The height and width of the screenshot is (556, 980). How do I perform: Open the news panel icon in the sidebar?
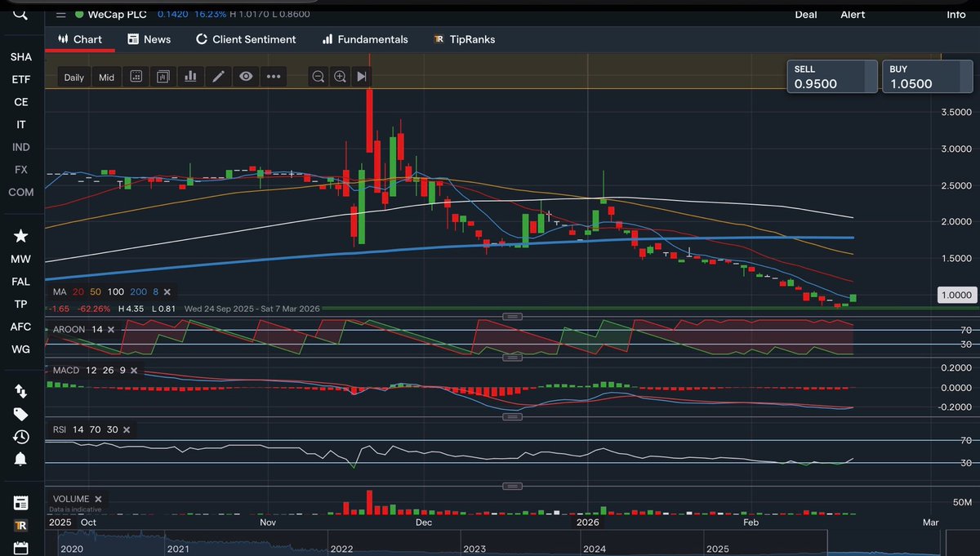tap(21, 503)
